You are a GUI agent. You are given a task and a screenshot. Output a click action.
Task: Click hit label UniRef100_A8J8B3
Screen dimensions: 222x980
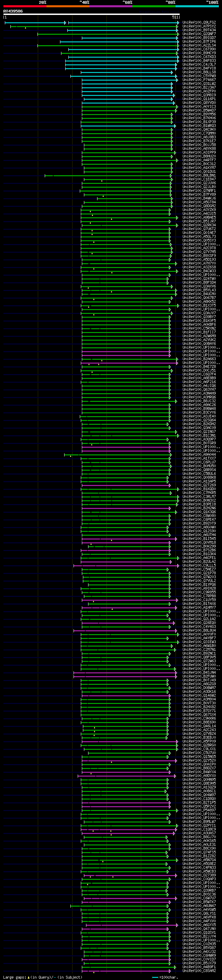coord(199,137)
